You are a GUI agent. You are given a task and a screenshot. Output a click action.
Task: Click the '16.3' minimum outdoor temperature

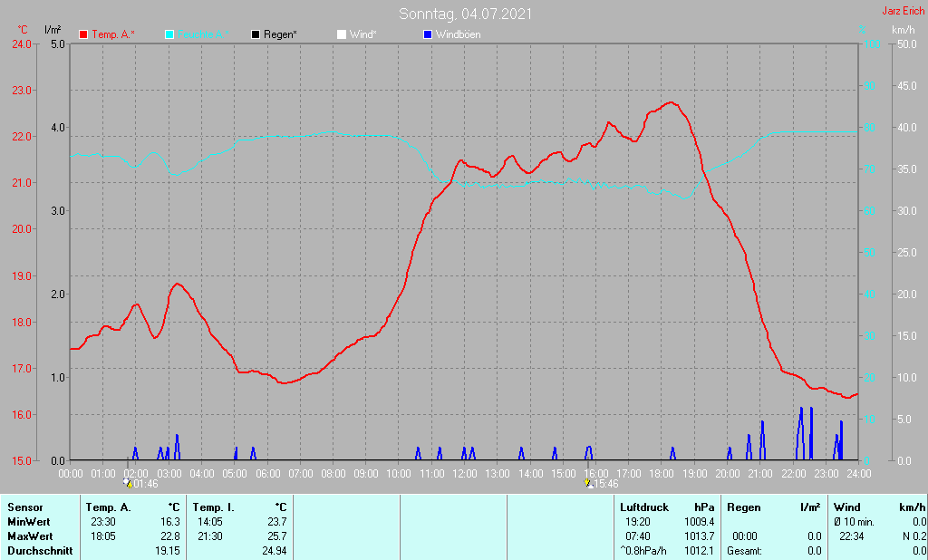click(x=170, y=522)
